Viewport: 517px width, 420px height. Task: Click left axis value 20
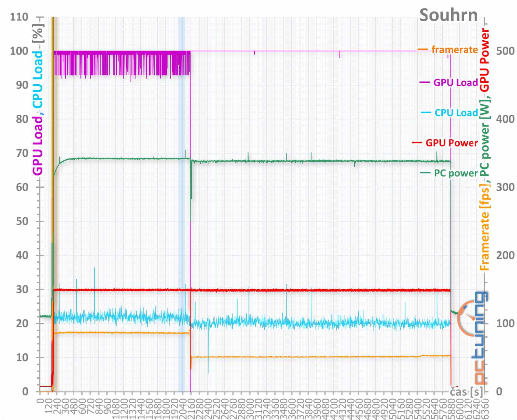(22, 323)
